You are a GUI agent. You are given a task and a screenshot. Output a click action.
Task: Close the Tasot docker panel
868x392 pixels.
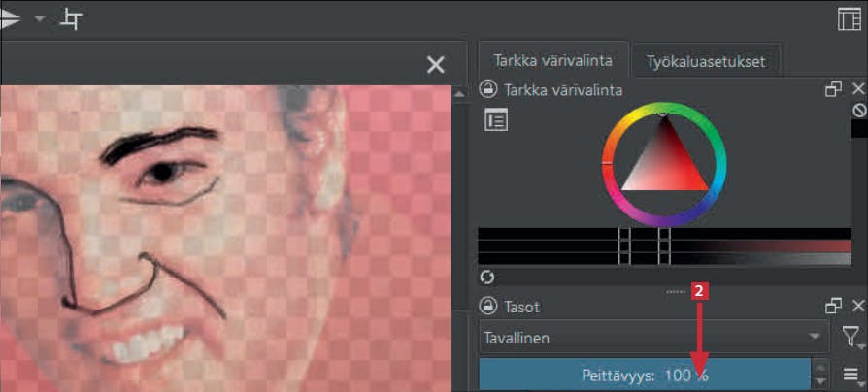(x=858, y=306)
